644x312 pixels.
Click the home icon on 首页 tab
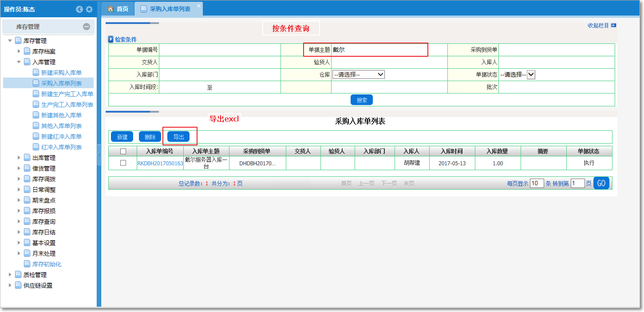point(111,9)
